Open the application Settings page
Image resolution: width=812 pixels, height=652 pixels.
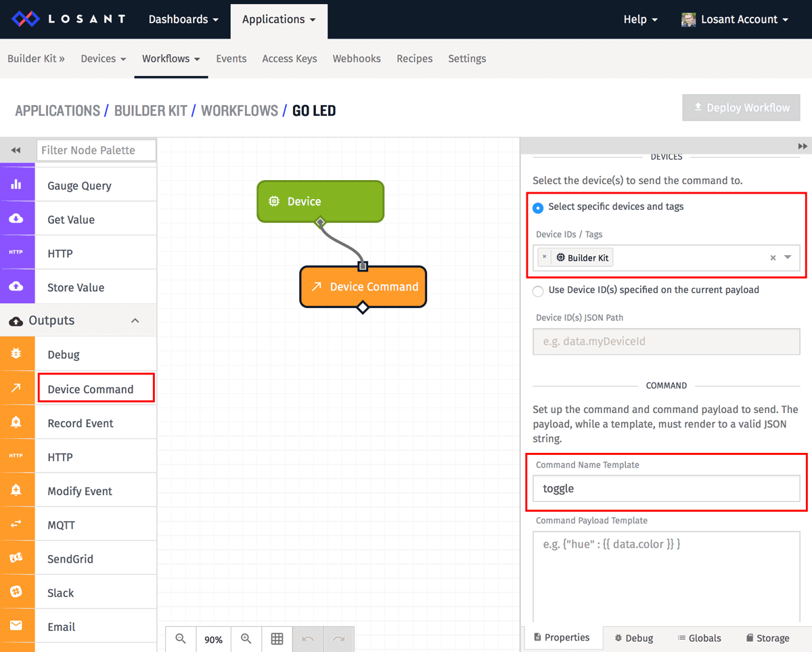pyautogui.click(x=467, y=59)
